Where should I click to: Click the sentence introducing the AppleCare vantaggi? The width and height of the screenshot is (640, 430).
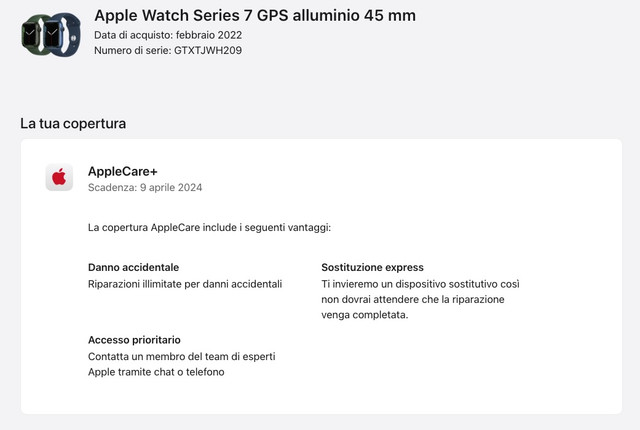209,227
